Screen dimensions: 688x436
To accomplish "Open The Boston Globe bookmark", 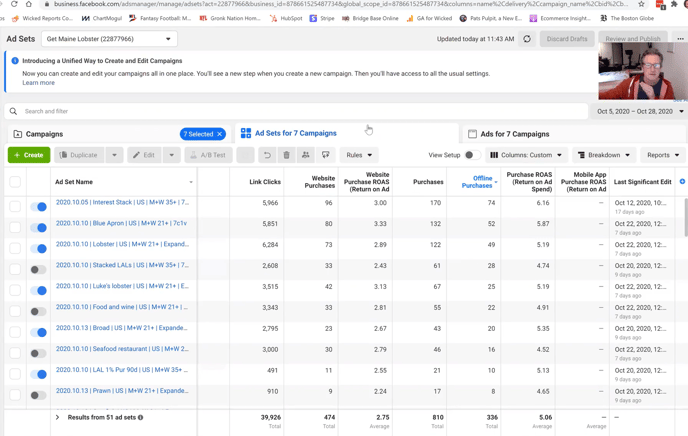I will coord(627,18).
